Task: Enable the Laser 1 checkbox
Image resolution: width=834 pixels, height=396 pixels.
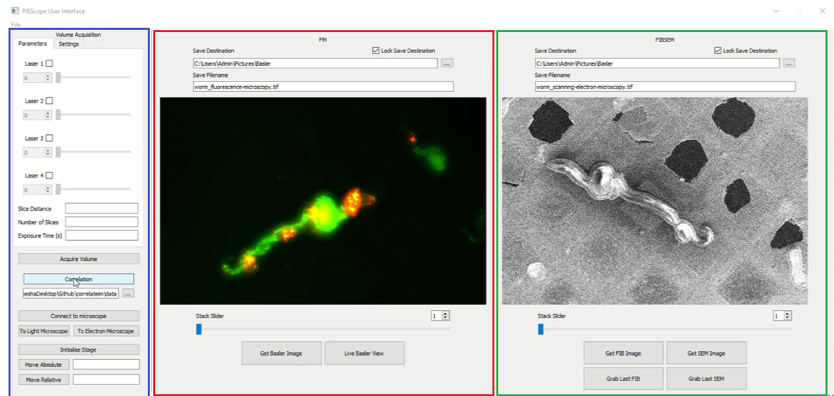Action: click(49, 63)
